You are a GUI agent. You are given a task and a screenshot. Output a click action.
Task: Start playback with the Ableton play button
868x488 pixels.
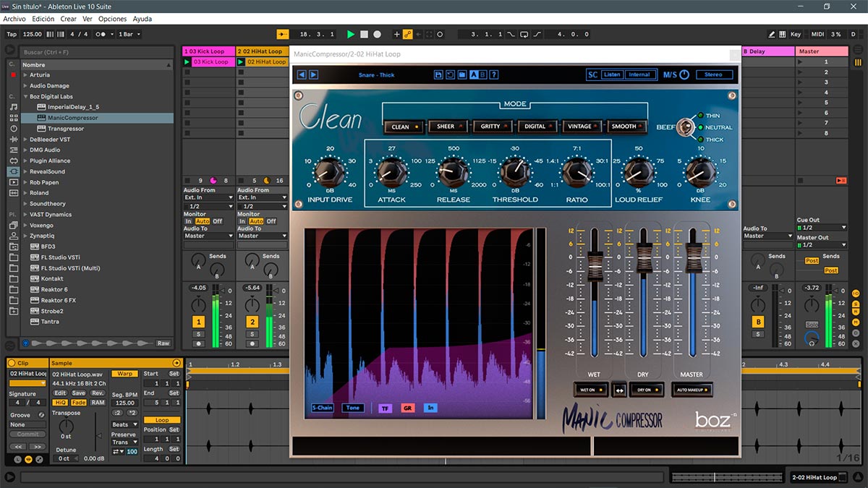click(351, 34)
